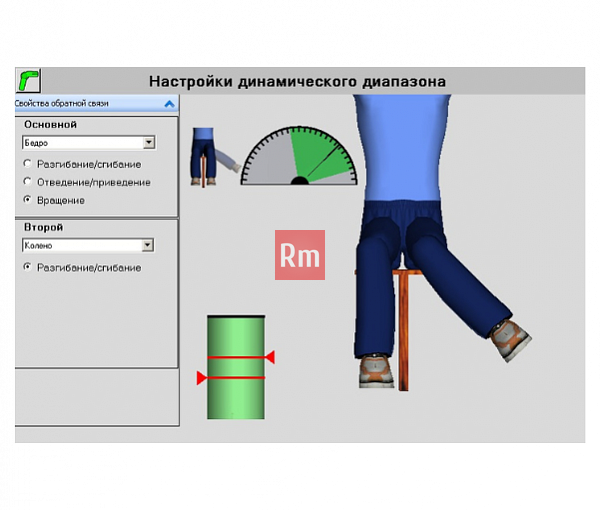Viewport: 600px width, 510px height.
Task: Click the Бедро combo box field
Action: [88, 143]
